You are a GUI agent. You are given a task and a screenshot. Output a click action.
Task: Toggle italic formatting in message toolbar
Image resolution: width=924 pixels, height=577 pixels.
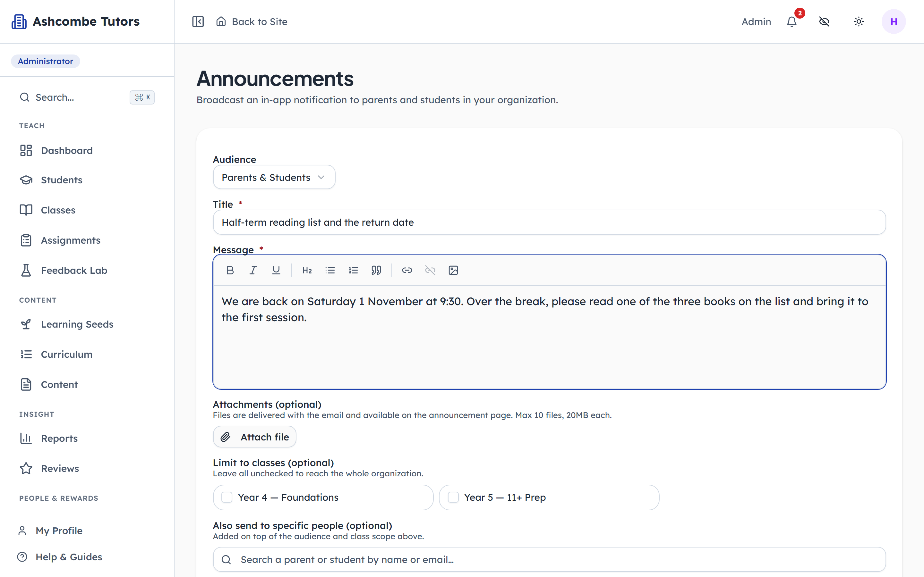point(253,270)
